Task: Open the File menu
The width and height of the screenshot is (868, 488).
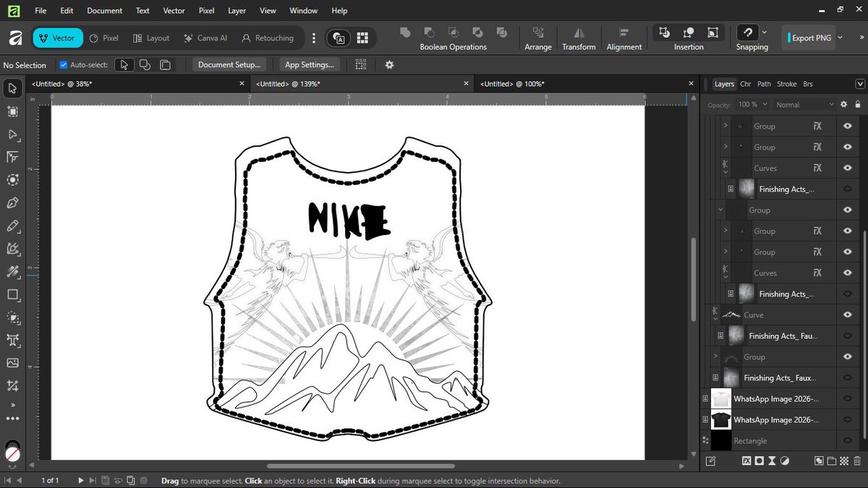Action: point(41,11)
